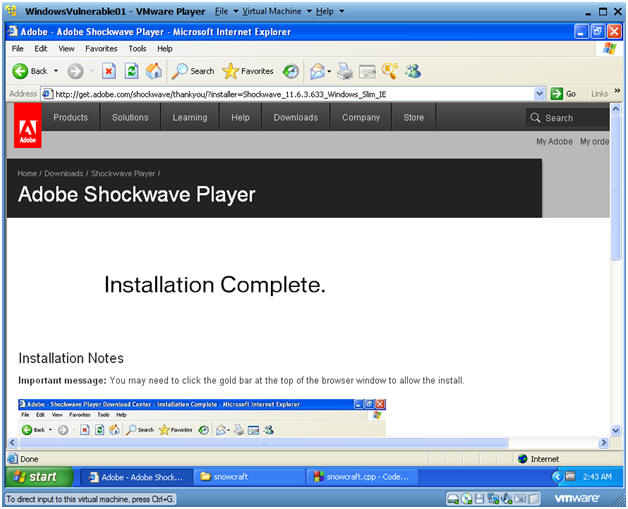Open the IE View menu
The width and height of the screenshot is (628, 509).
click(66, 49)
